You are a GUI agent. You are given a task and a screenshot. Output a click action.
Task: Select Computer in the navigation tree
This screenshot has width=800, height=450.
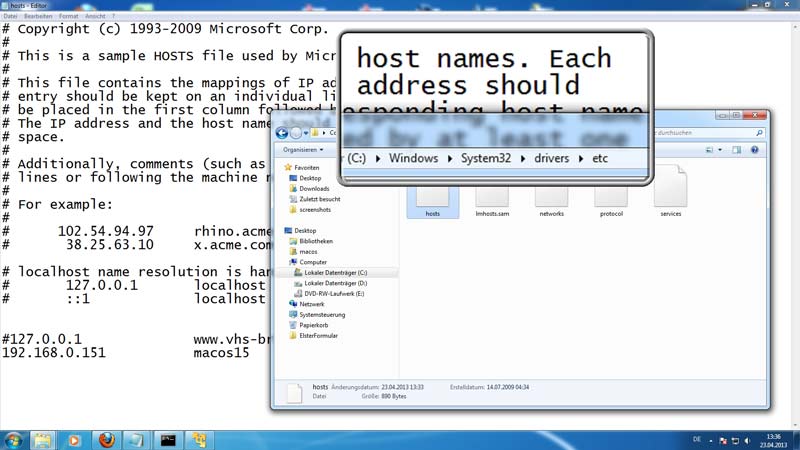pyautogui.click(x=308, y=262)
